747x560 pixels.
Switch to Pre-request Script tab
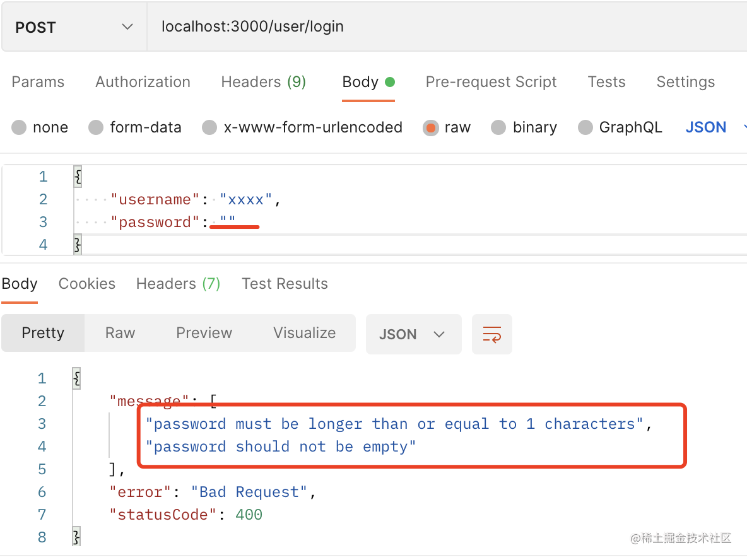pos(491,82)
